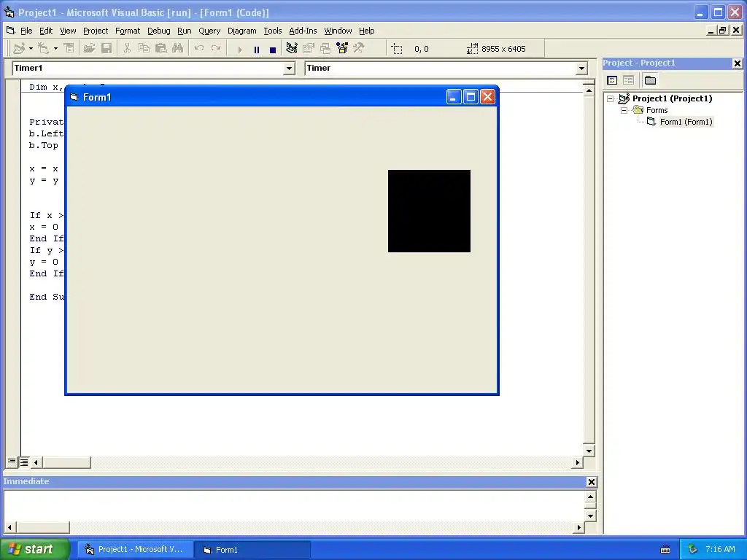This screenshot has width=747, height=560.
Task: Open the Timer procedure dropdown
Action: tap(581, 69)
